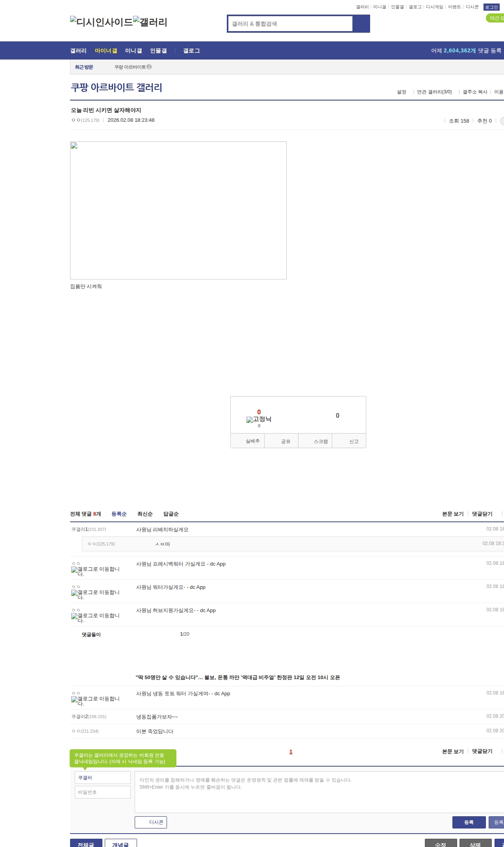Open Gallog icon beside '사원님 냉동 토트 워터' comment
Image resolution: width=504 pixels, height=847 pixels.
[95, 701]
